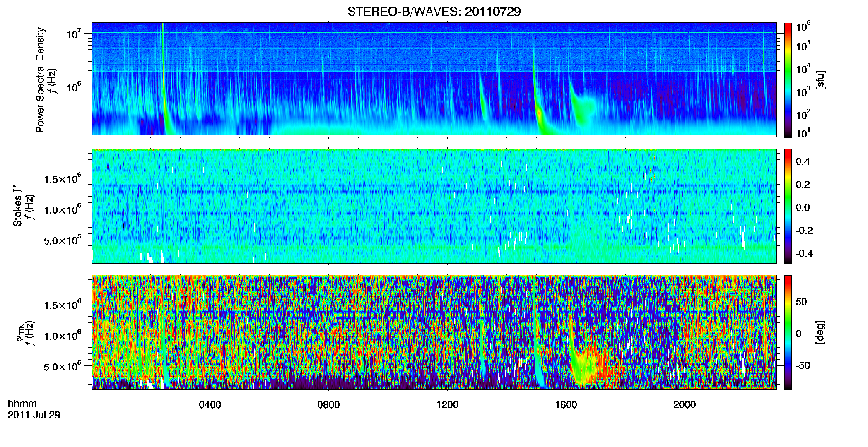Select the -50 label on degrees color bar
Image resolution: width=868 pixels, height=447 pixels.
point(803,365)
